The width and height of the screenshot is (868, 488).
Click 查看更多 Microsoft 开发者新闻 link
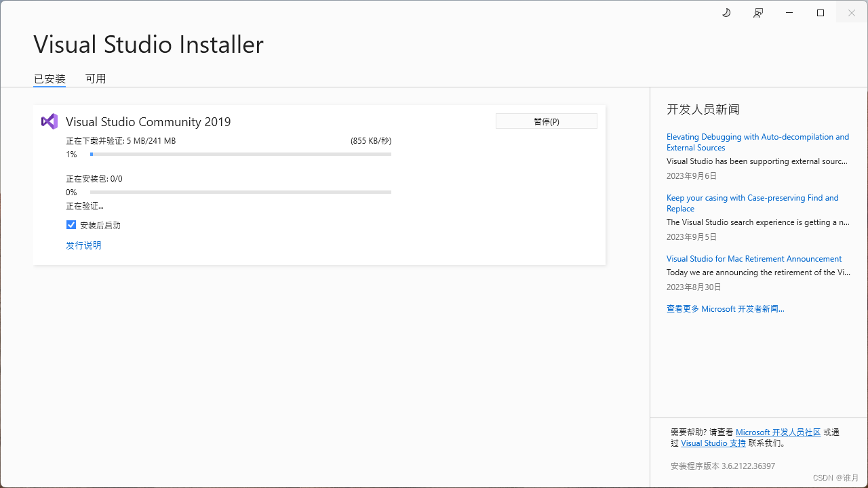click(x=725, y=309)
